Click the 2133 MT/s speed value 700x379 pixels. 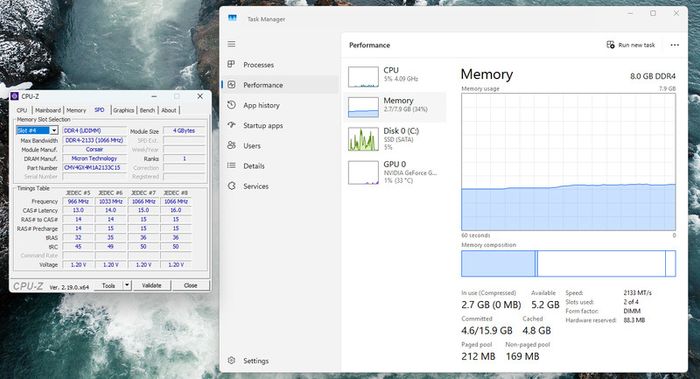pos(638,293)
